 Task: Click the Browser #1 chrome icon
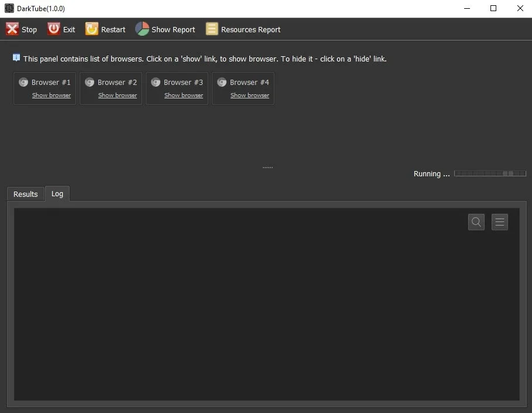coord(23,82)
